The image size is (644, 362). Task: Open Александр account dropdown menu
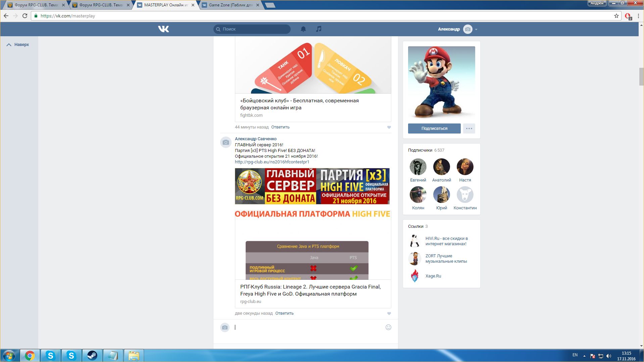pos(457,29)
